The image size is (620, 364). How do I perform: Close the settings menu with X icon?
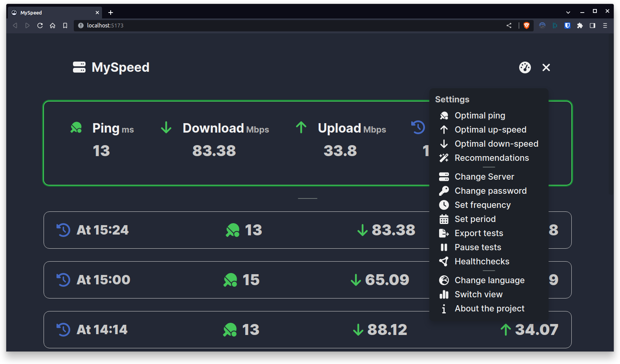[546, 67]
